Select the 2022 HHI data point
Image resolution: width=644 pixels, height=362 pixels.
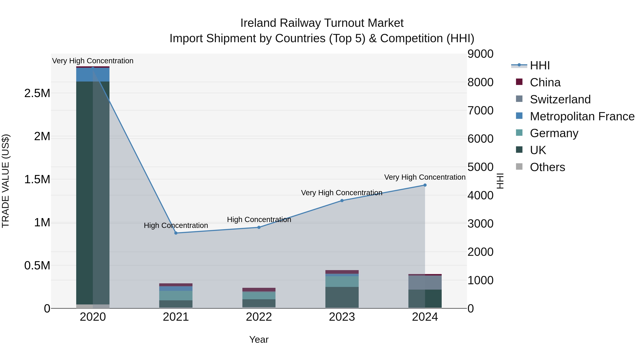click(259, 227)
